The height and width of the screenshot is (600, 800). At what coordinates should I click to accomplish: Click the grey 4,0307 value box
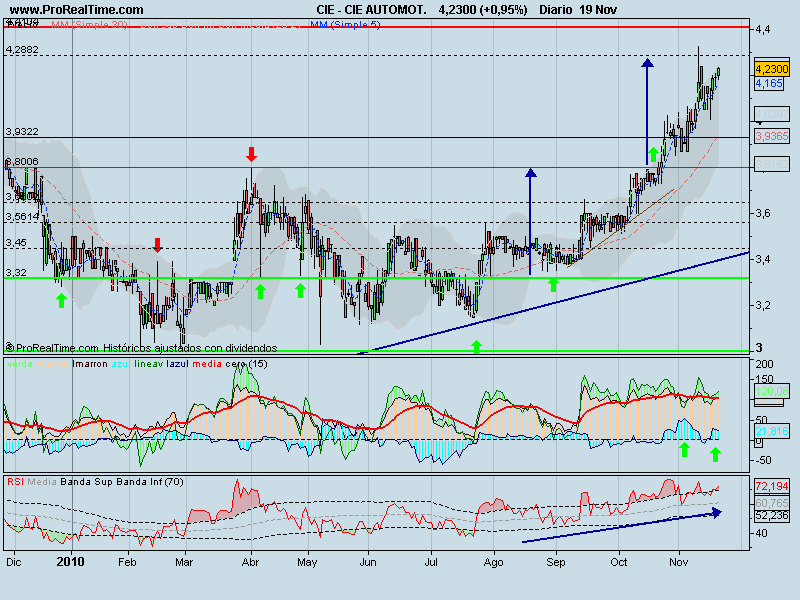coord(772,114)
